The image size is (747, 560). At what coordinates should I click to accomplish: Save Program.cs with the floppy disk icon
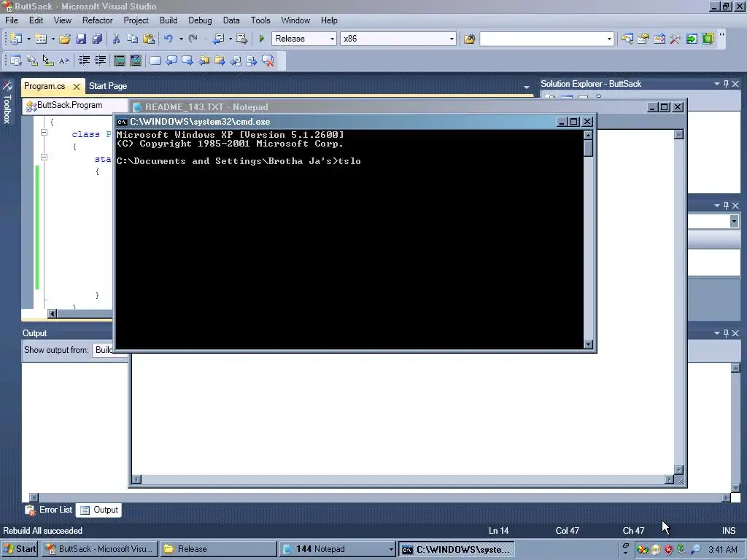click(81, 39)
